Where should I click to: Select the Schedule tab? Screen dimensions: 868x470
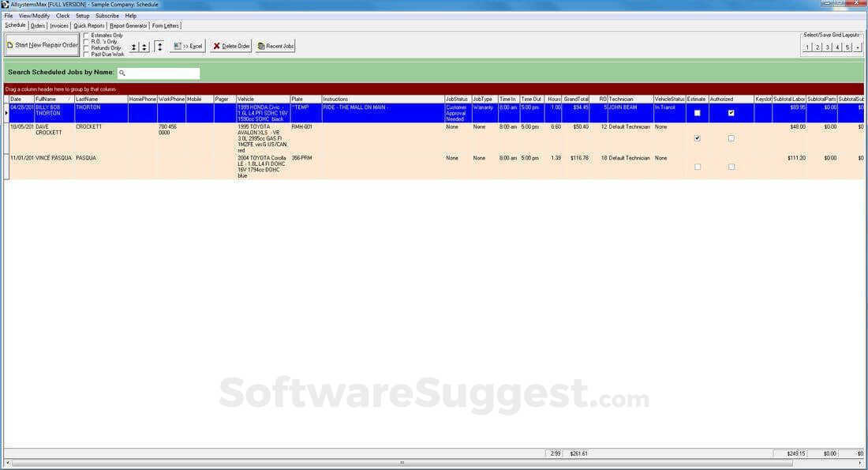point(16,25)
